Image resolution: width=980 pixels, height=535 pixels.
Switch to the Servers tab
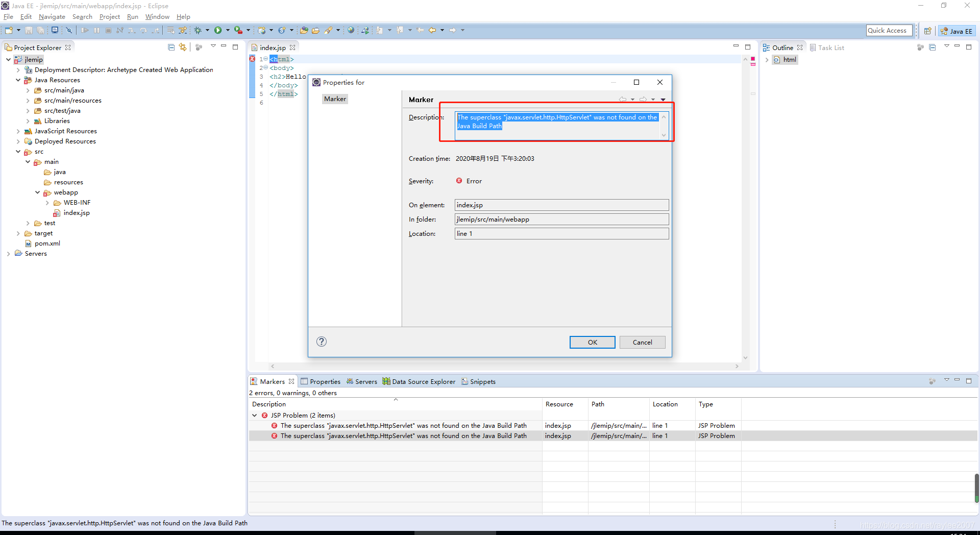point(361,381)
